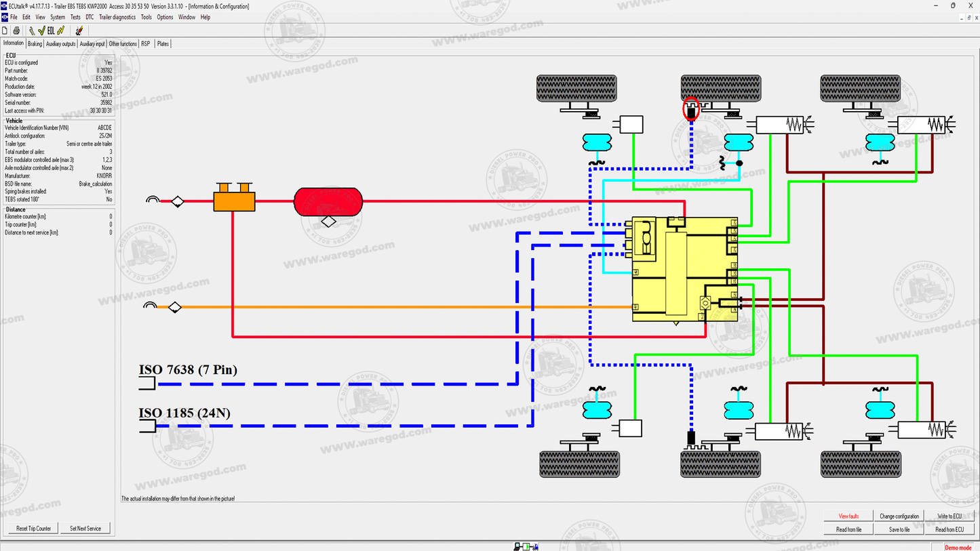Switch to the Plates tab
The width and height of the screenshot is (980, 551).
163,44
